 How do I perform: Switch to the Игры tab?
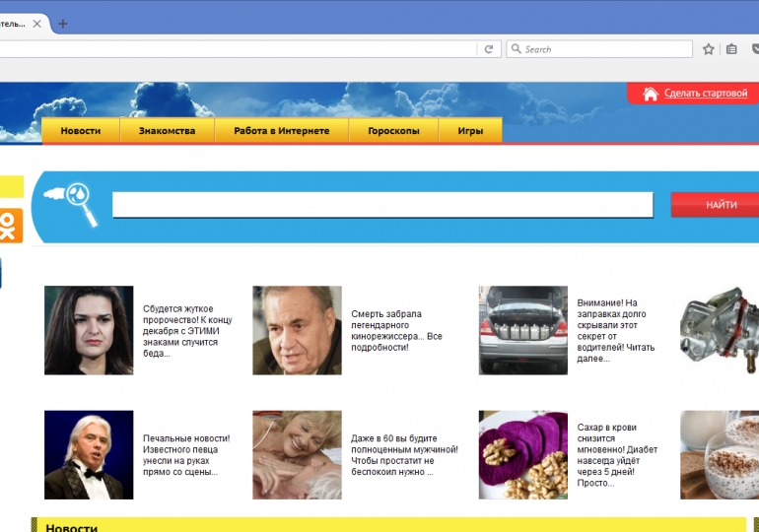(x=470, y=131)
